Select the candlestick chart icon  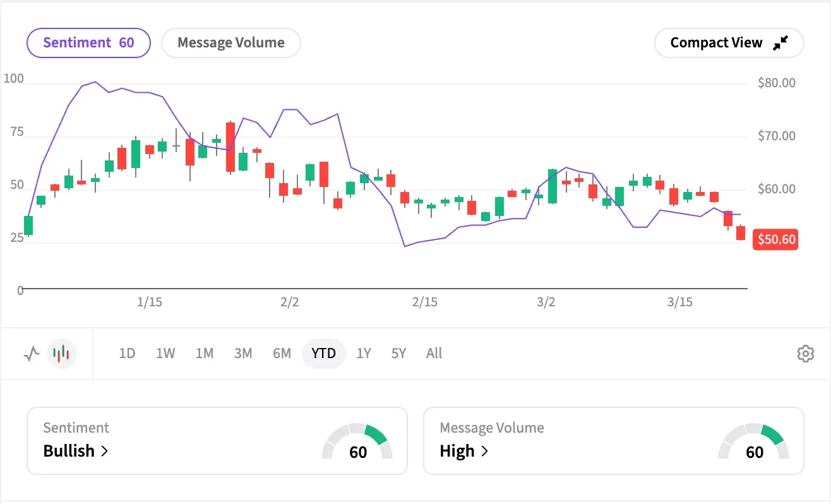click(x=61, y=354)
